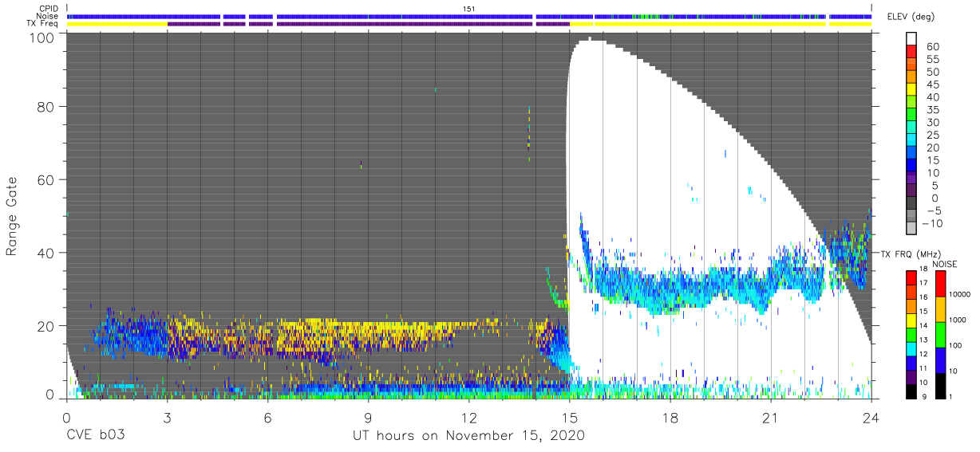Click the blue segment of NOISE colorbar
This screenshot has height=452, width=980.
pos(940,359)
